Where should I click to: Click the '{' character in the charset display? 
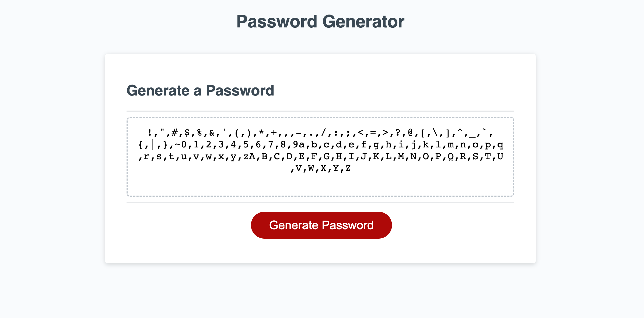point(141,145)
